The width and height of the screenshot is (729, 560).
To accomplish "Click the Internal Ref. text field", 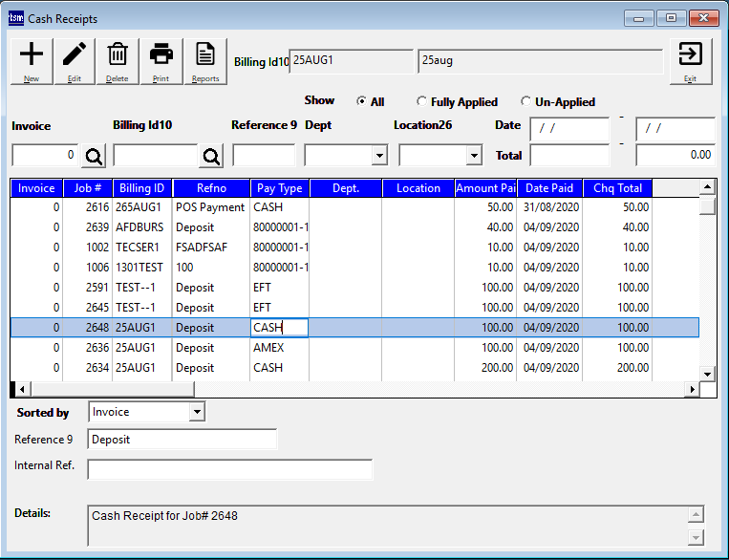I will click(229, 469).
